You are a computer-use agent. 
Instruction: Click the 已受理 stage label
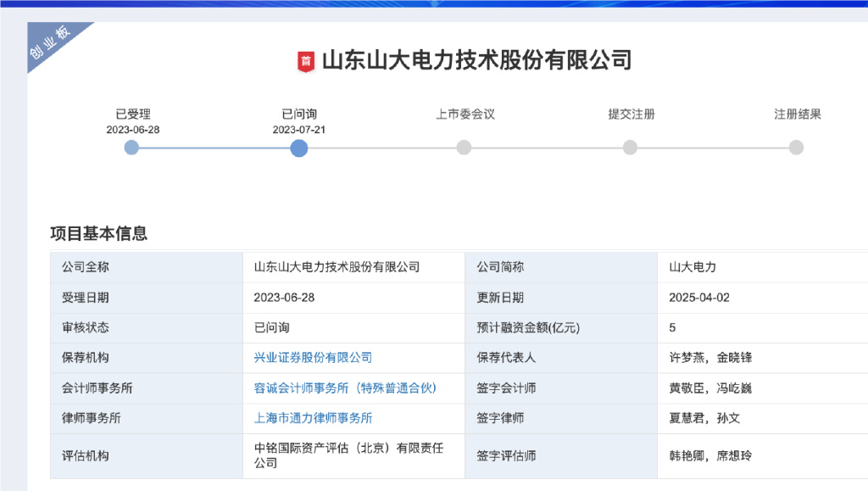133,114
